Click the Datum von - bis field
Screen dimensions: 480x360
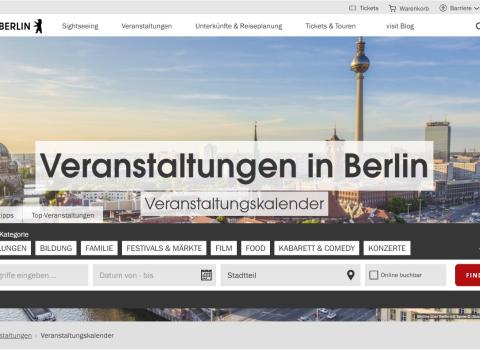(x=154, y=275)
